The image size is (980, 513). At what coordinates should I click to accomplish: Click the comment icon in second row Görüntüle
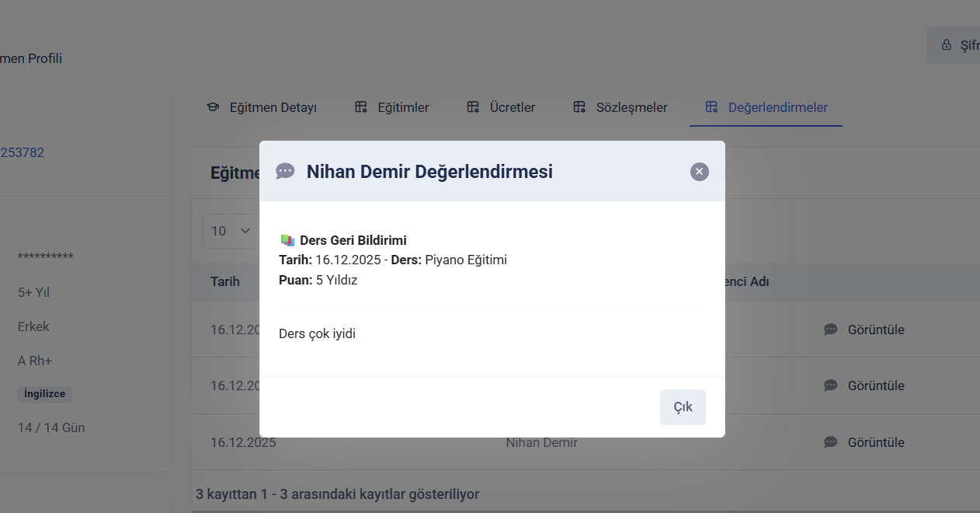tap(830, 386)
